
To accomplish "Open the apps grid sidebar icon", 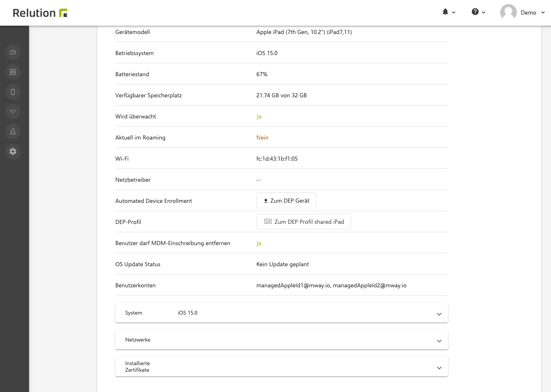I will pos(13,72).
